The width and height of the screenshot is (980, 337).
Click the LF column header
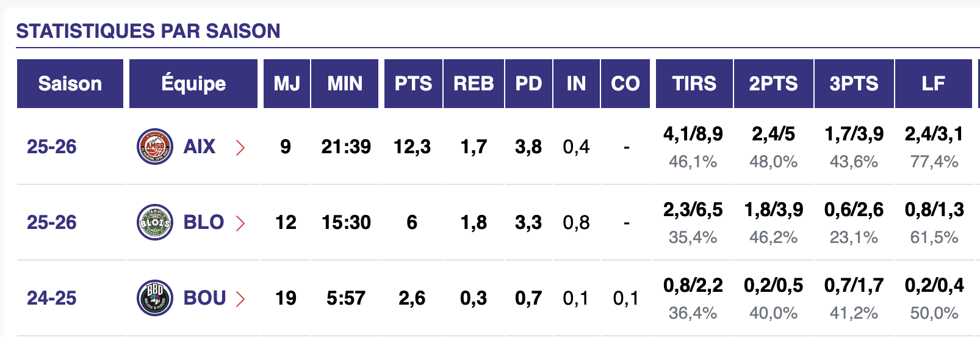coord(933,84)
